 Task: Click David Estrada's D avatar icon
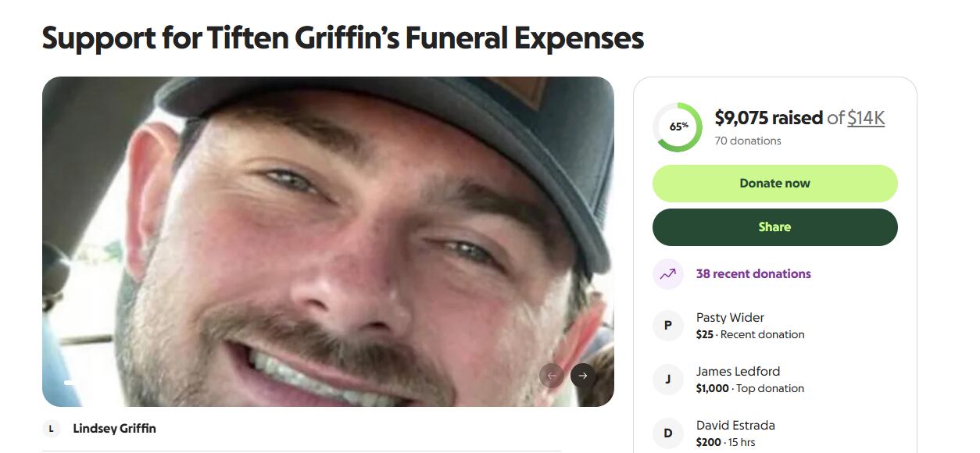pos(668,433)
